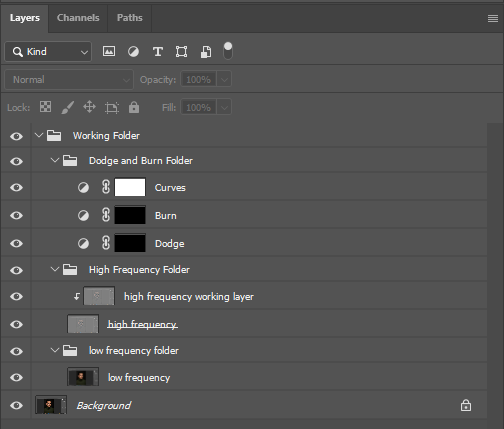
Task: Filter for shape layers icon
Action: 181,52
